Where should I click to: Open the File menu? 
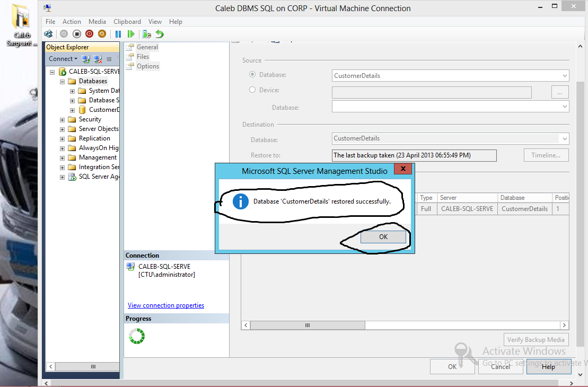click(x=50, y=22)
